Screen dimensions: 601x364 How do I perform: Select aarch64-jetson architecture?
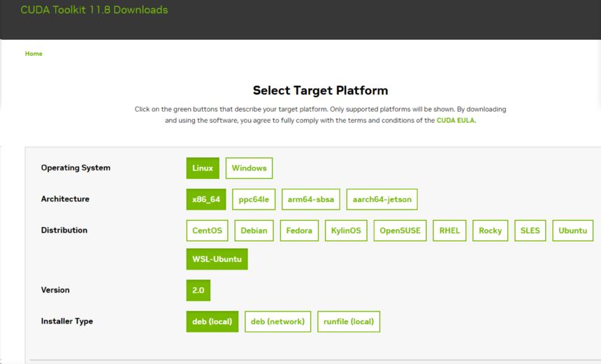tap(382, 199)
